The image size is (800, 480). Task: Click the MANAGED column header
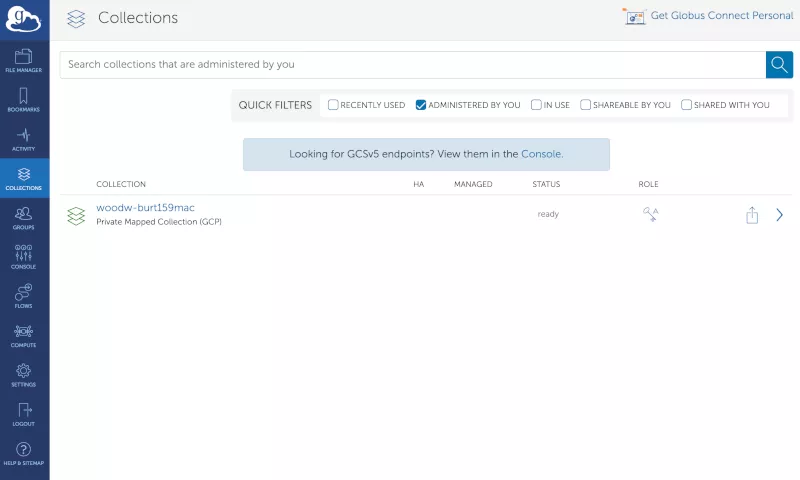[x=473, y=184]
